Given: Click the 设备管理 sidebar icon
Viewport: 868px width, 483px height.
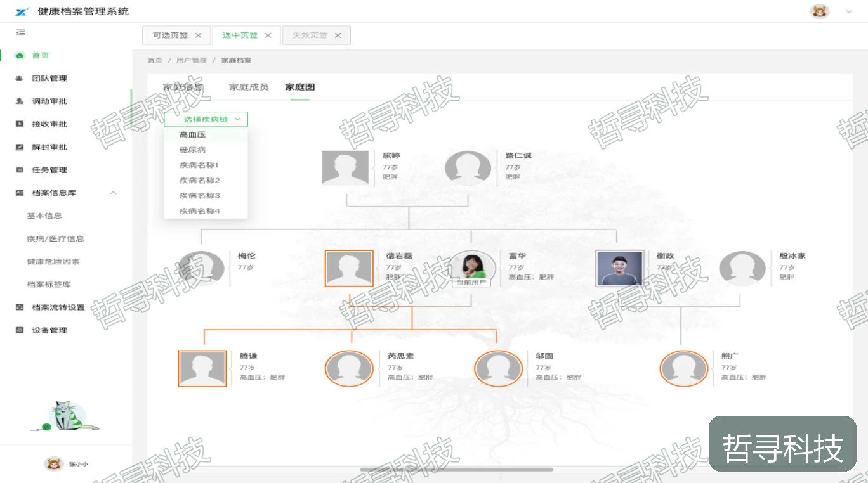Looking at the screenshot, I should 20,330.
